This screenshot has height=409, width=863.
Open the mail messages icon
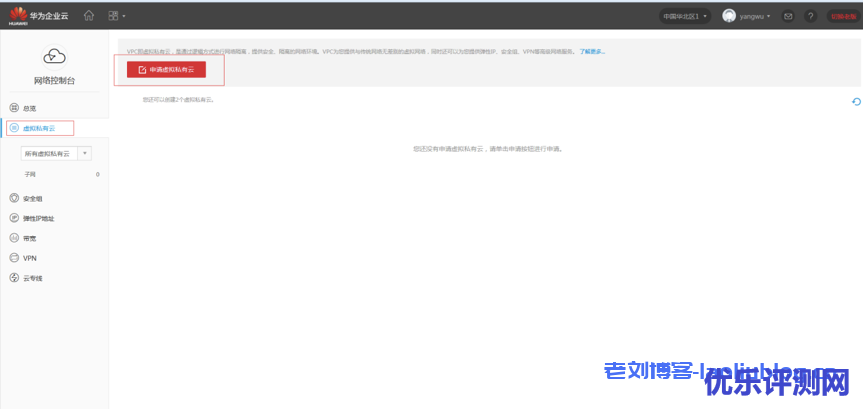tap(788, 16)
